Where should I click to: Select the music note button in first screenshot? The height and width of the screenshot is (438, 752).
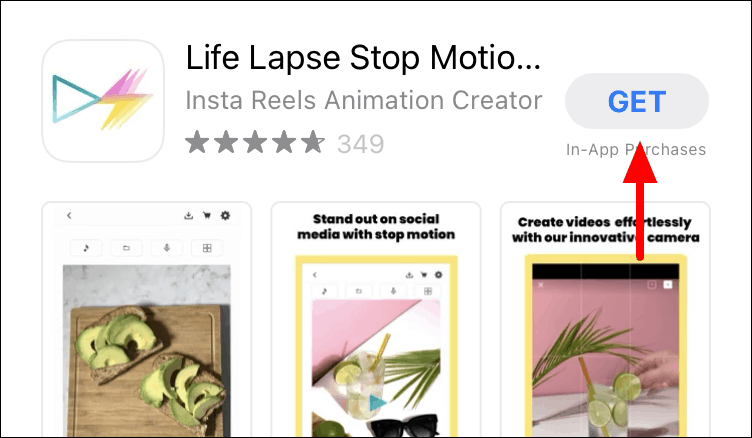86,248
